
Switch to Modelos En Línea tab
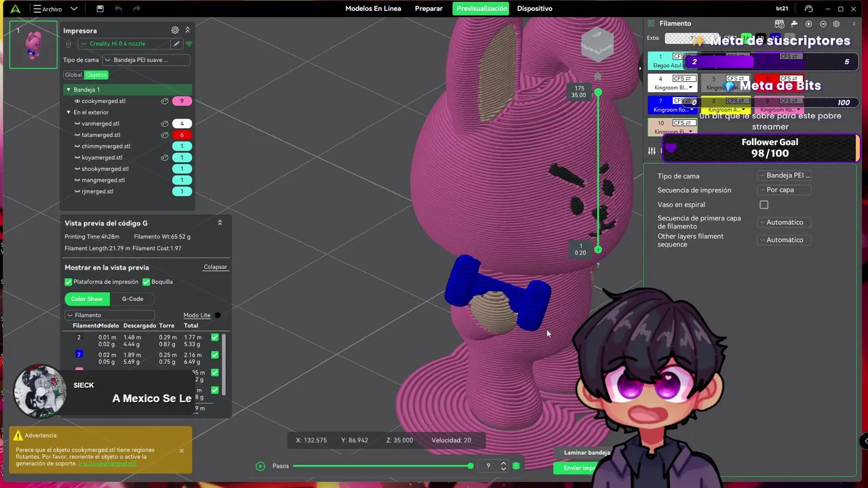coord(373,9)
